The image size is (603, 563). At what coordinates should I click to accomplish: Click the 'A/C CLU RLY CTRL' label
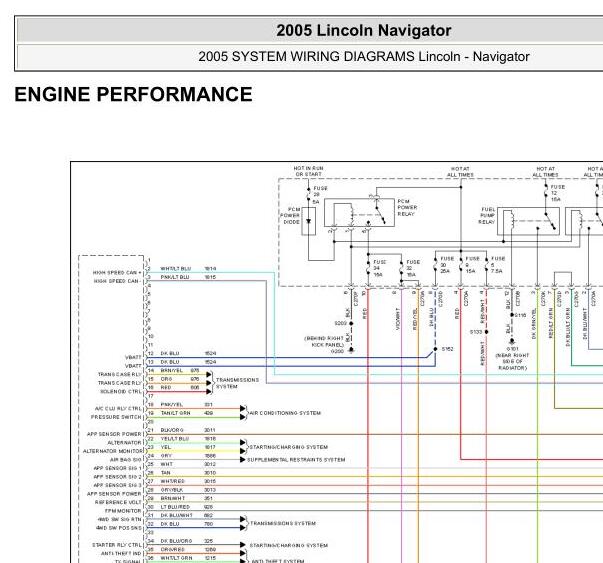(x=118, y=408)
